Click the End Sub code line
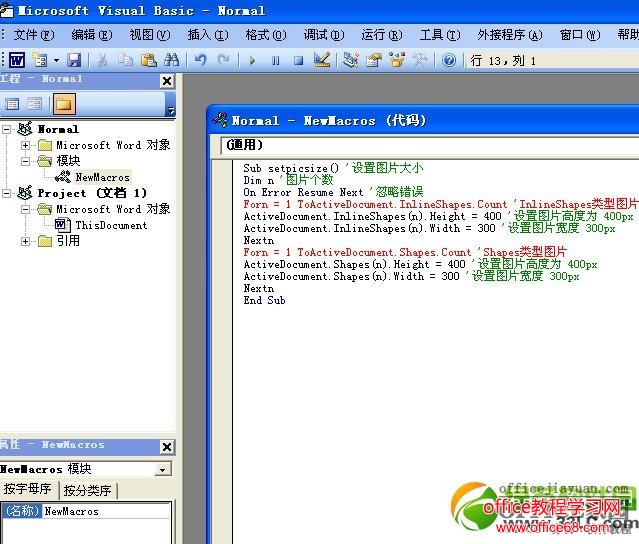The width and height of the screenshot is (639, 544). (x=264, y=300)
